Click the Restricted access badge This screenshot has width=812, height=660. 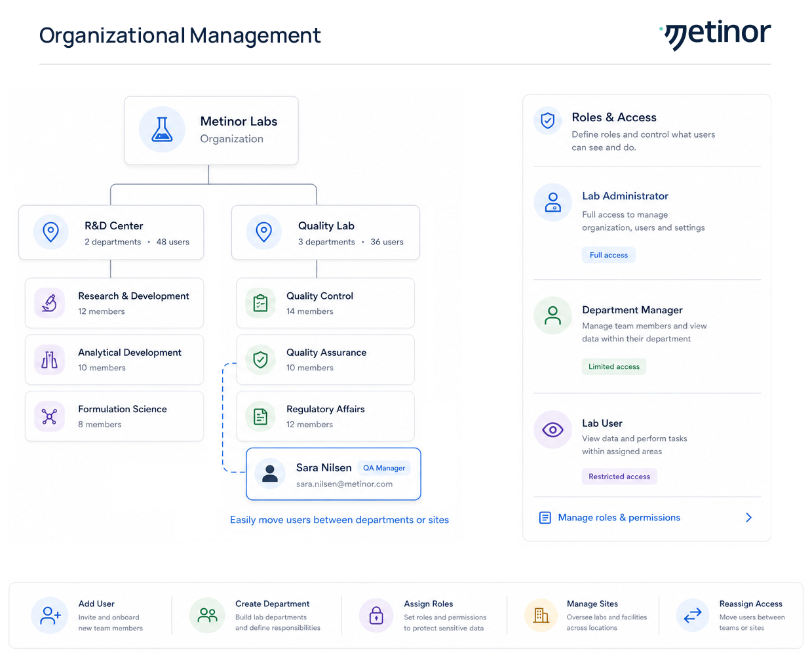619,476
